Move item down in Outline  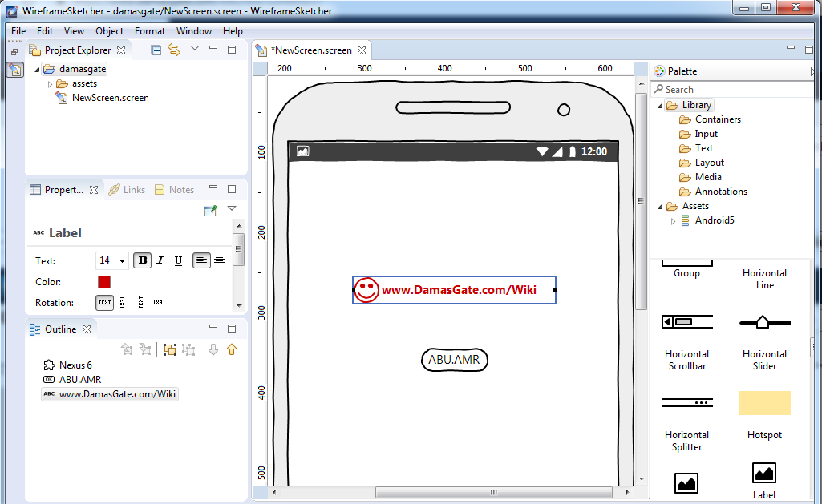click(x=213, y=349)
